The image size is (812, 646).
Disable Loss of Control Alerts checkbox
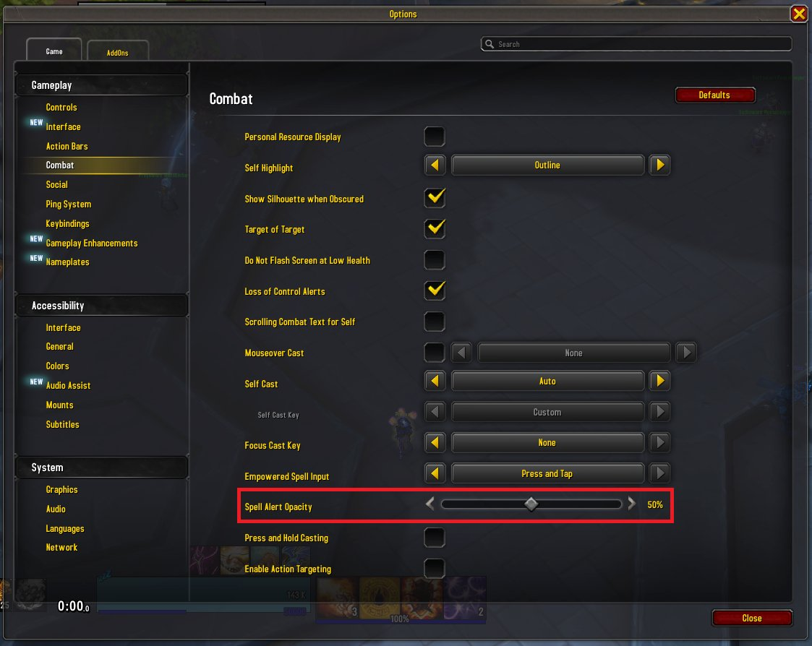tap(435, 291)
